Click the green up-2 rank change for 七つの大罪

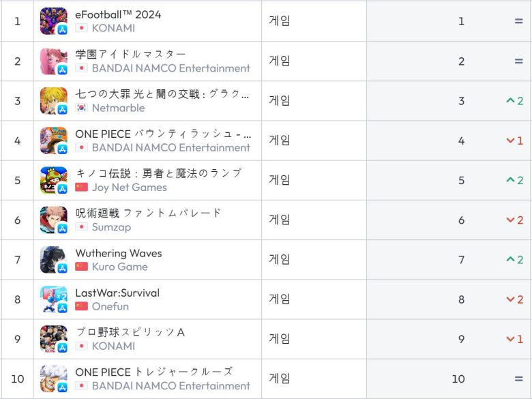(514, 101)
